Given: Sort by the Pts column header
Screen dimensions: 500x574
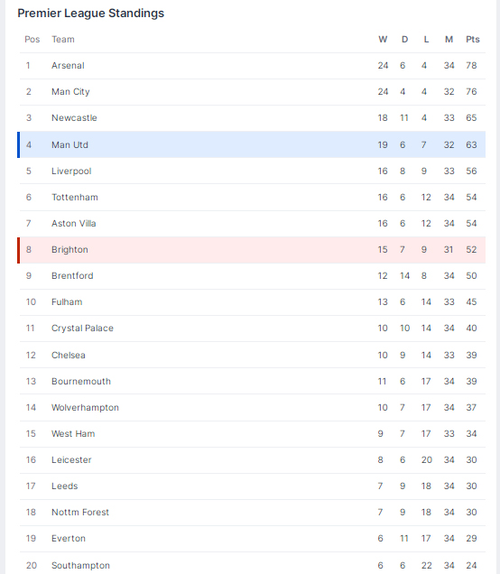Looking at the screenshot, I should [473, 39].
